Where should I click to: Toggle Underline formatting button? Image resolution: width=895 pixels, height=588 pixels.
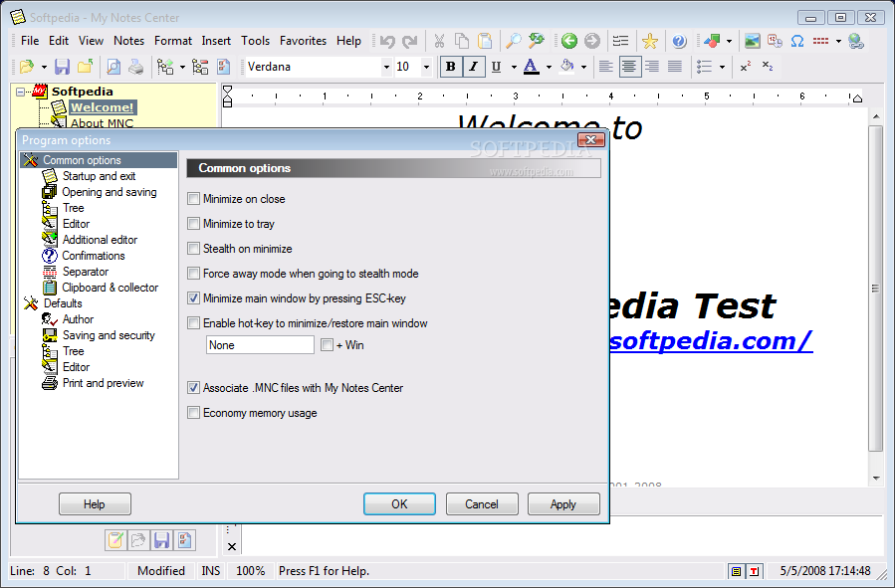coord(496,67)
